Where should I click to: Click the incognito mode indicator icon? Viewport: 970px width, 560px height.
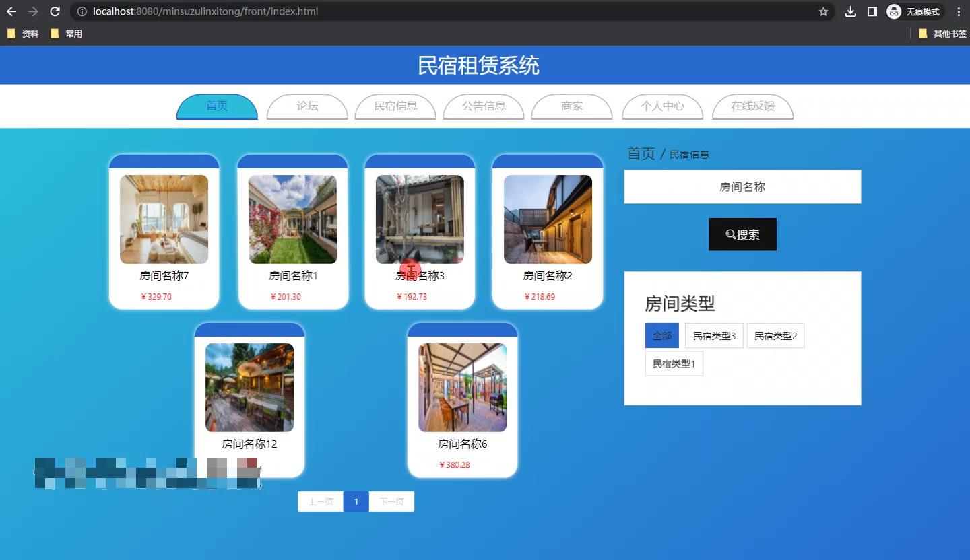[894, 11]
